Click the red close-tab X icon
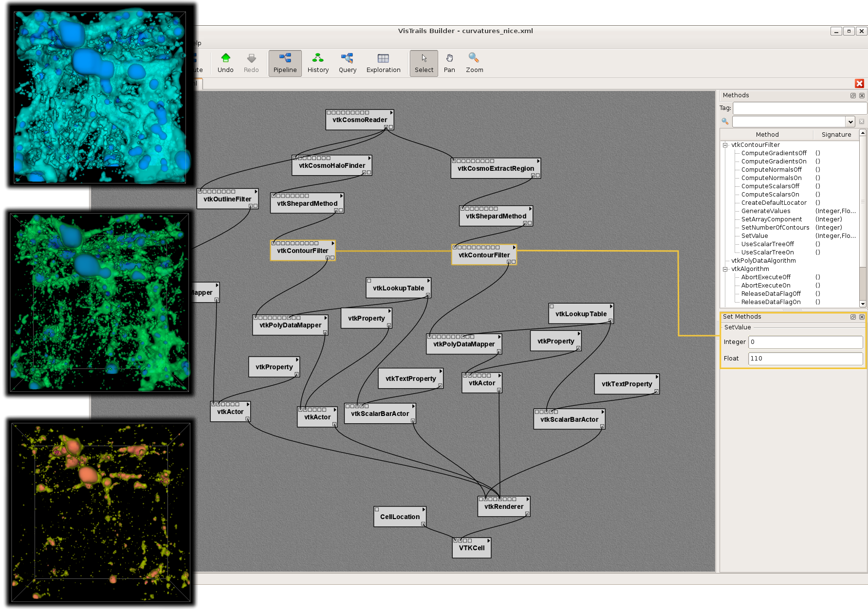 859,84
